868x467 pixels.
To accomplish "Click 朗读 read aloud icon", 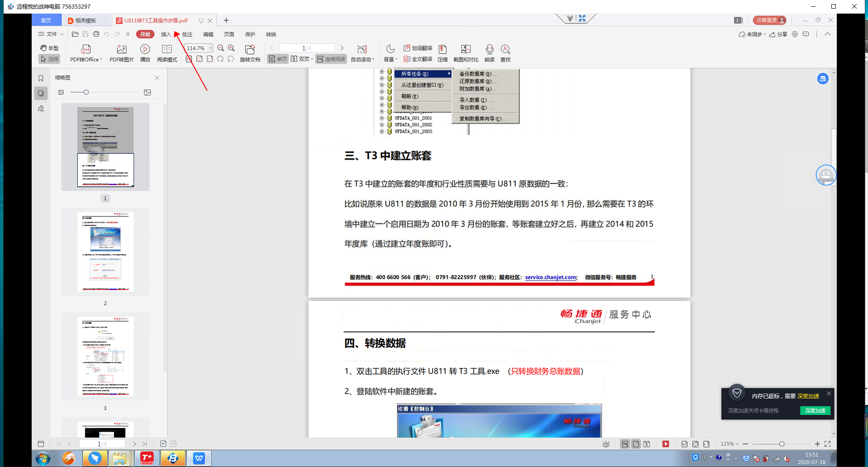I will [489, 53].
